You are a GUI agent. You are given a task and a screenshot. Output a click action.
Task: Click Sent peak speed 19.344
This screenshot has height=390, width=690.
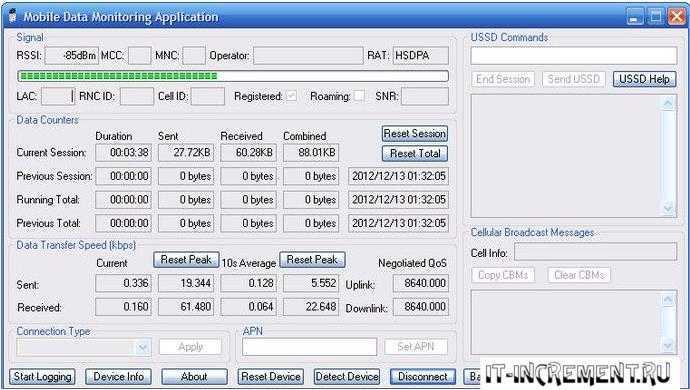pos(186,283)
